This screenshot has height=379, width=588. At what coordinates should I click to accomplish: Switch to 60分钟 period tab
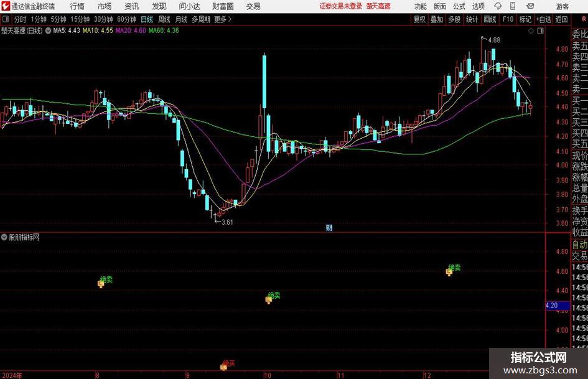tap(126, 19)
